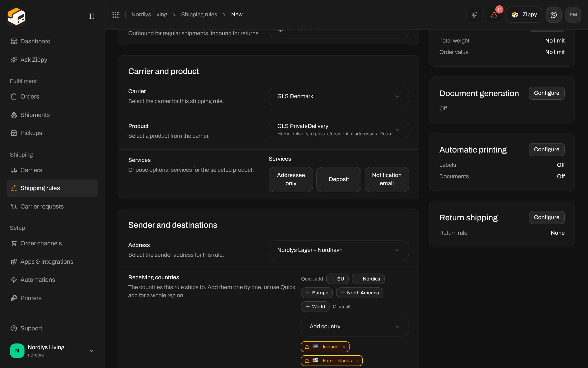
Task: Click the Faroe Islands warning triangle icon
Action: (307, 361)
